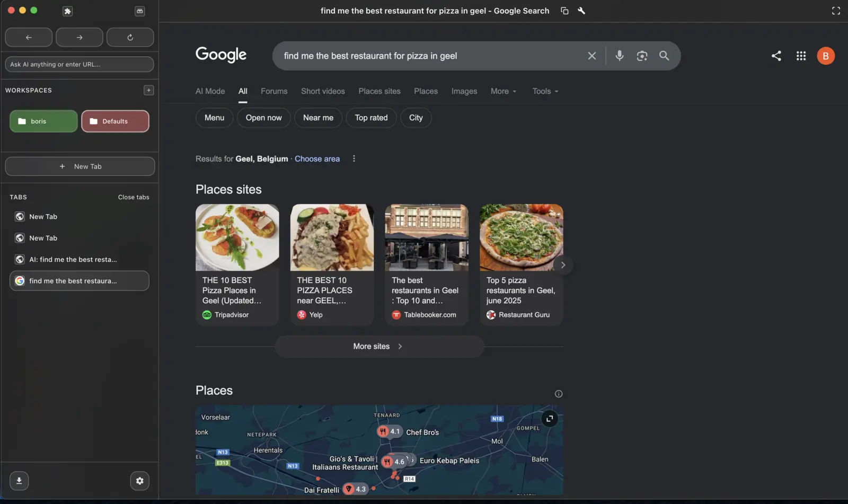Copy the page URL icon in title bar
The height and width of the screenshot is (504, 848).
(564, 11)
